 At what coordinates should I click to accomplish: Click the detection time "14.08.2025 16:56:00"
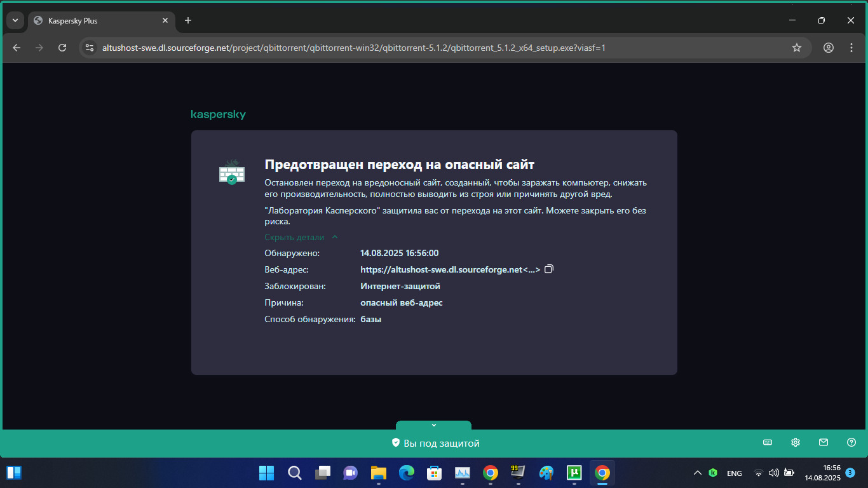click(x=400, y=253)
